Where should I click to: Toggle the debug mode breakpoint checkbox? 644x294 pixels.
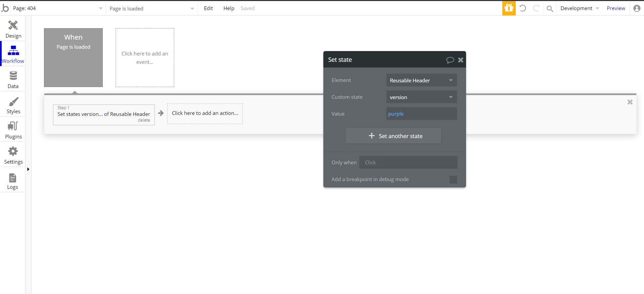453,179
